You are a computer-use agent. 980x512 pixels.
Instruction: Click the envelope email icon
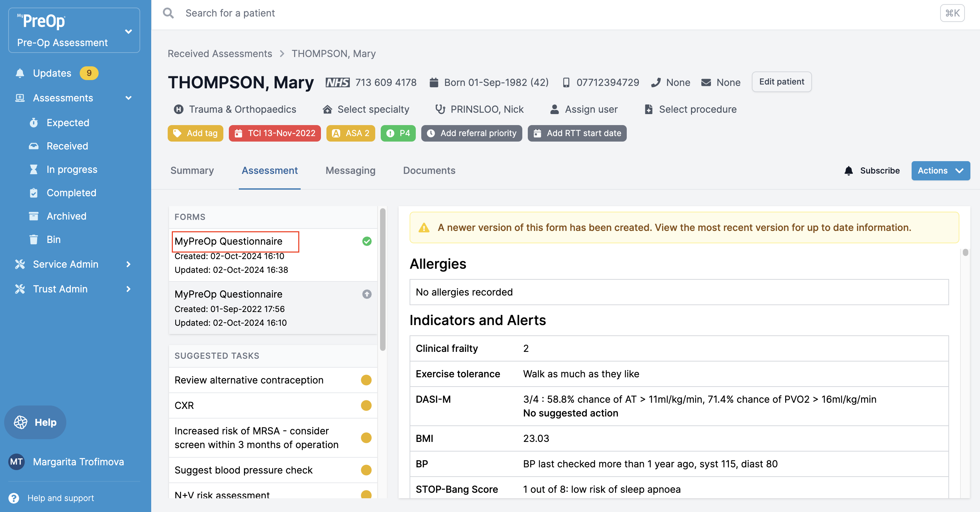pos(706,82)
